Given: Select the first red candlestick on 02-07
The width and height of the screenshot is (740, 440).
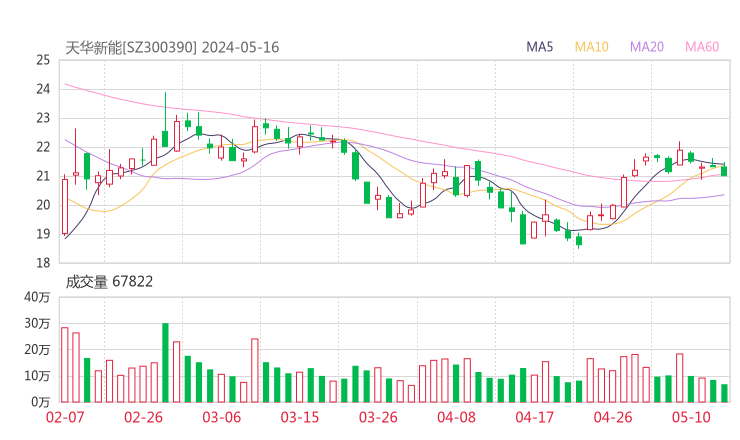Looking at the screenshot, I should pos(65,206).
